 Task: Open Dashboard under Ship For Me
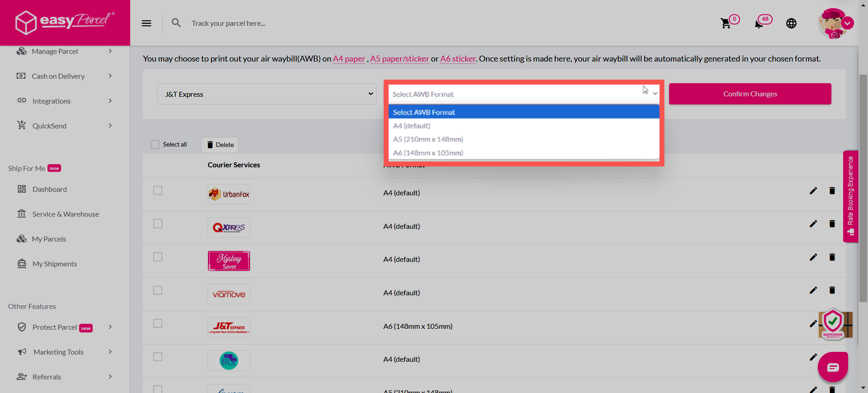click(49, 189)
